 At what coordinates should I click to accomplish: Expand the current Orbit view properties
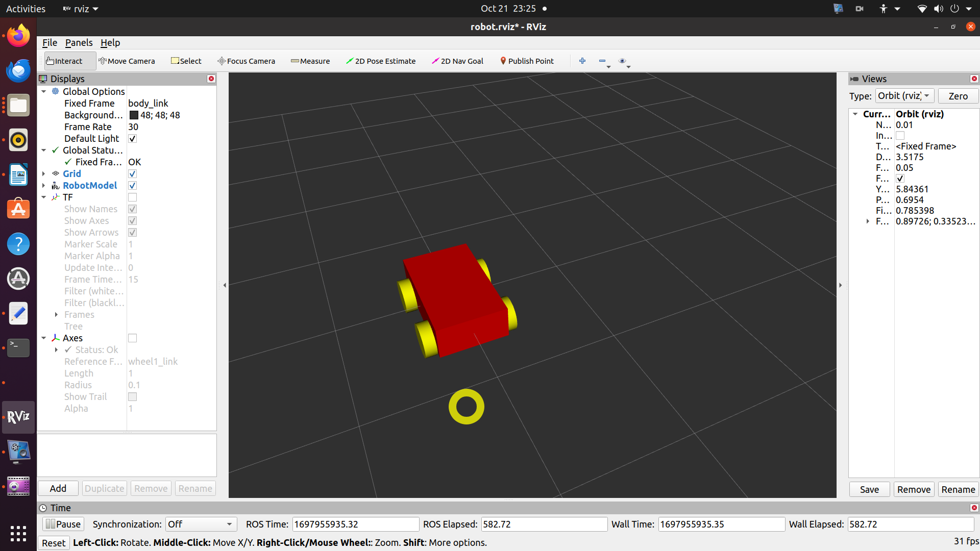pyautogui.click(x=855, y=113)
